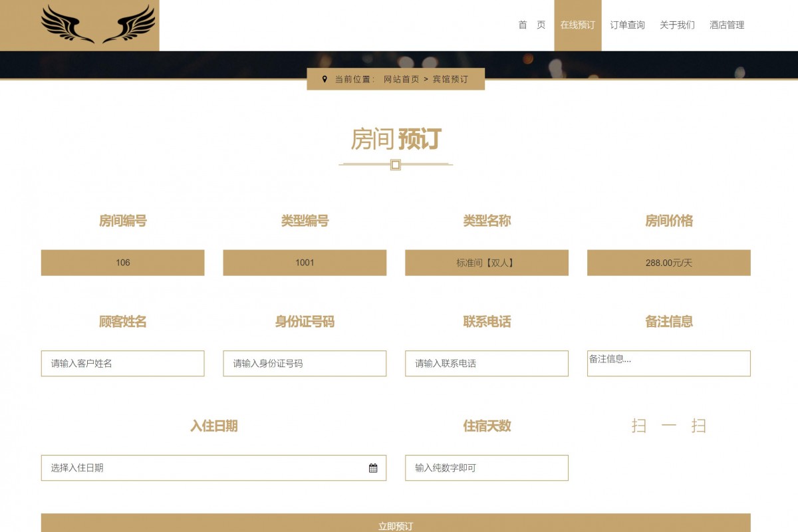Click 关于我们 in the navigation bar

click(676, 25)
